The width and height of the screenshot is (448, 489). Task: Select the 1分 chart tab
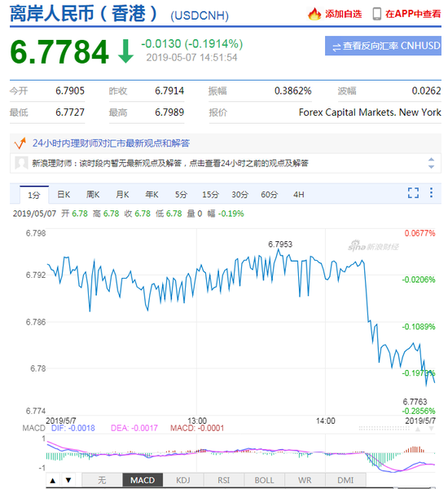tap(34, 195)
